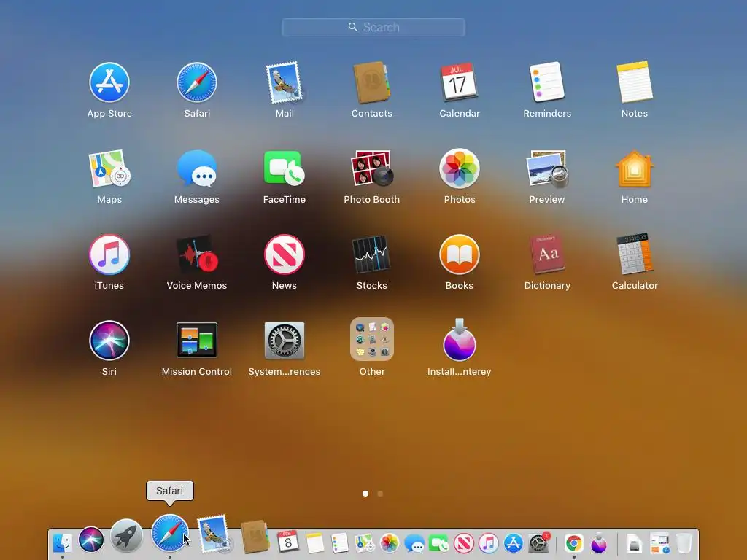
Task: Launch Google Chrome from the Dock
Action: click(x=573, y=542)
